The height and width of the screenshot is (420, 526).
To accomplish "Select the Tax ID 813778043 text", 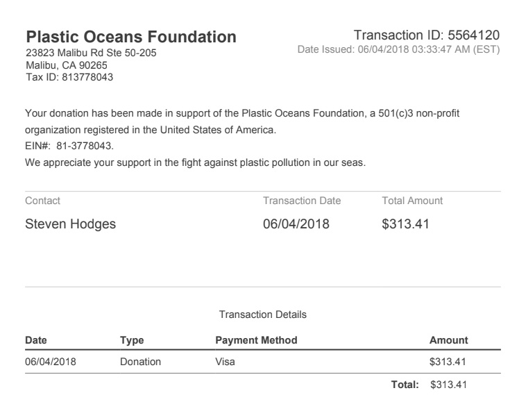I will click(69, 77).
